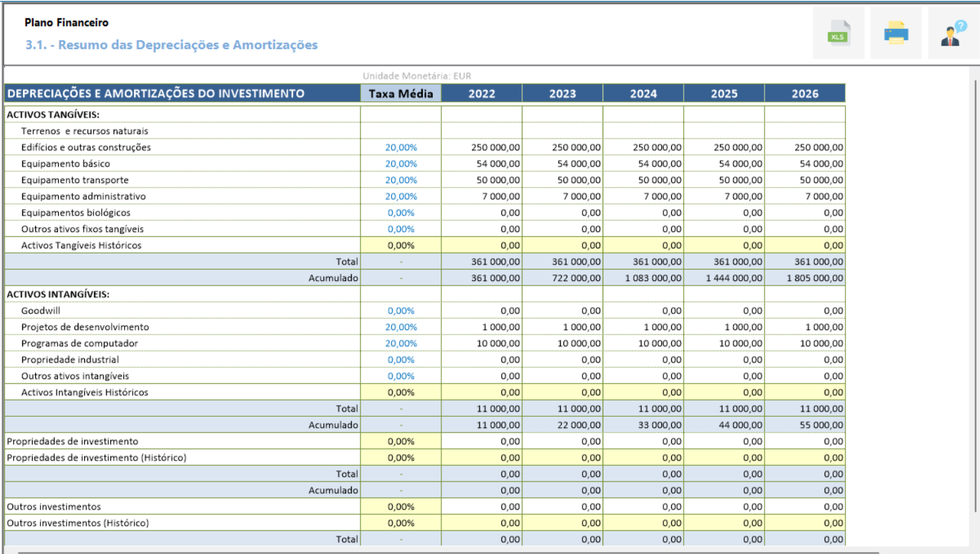The width and height of the screenshot is (980, 554).
Task: Click 'Propriedades de investimento (Histórico)' 2023 cell
Action: click(x=563, y=458)
